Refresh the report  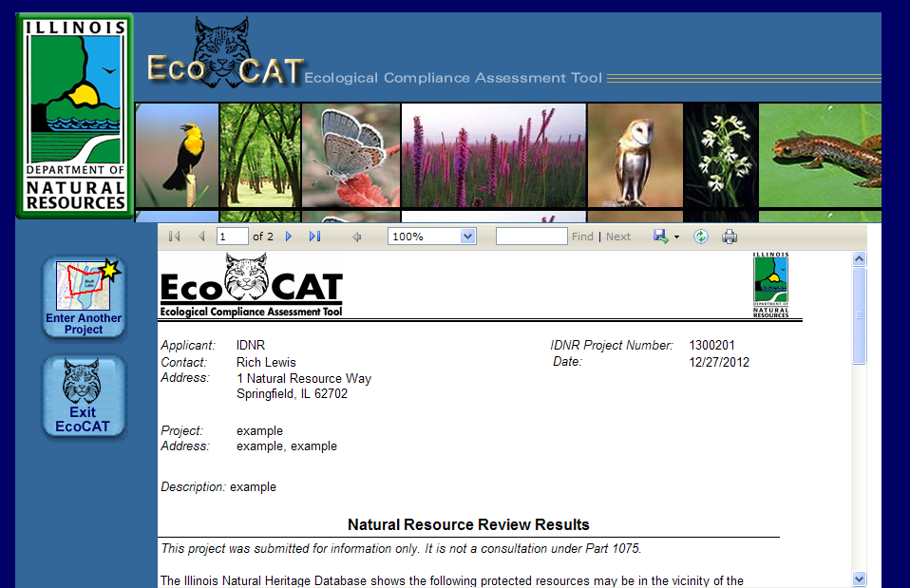click(701, 237)
